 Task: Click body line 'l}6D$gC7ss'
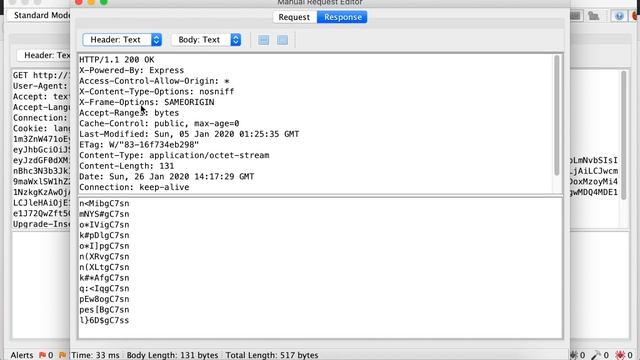point(104,320)
